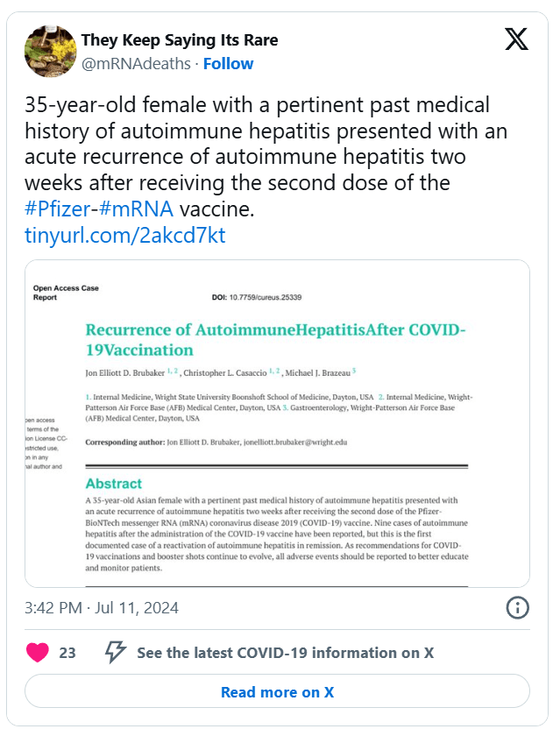Click DOI text in embedded image

(256, 297)
